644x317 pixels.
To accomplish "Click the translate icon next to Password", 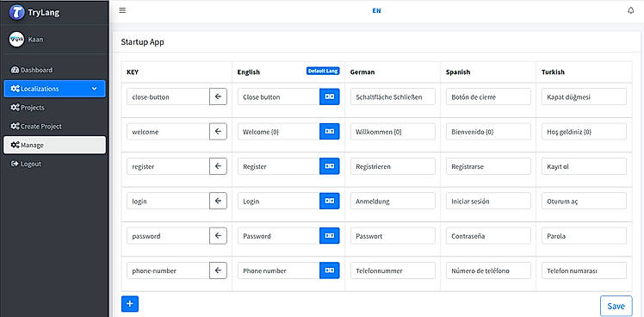I will click(330, 235).
